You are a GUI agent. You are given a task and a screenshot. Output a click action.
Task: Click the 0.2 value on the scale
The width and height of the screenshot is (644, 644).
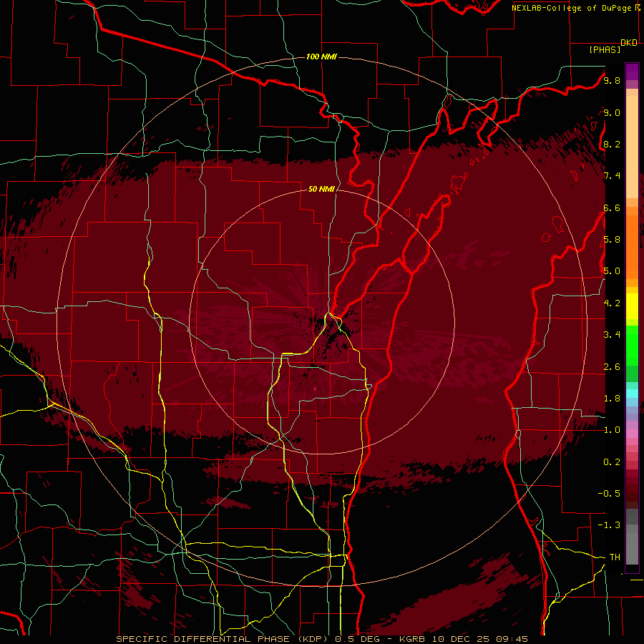612,462
